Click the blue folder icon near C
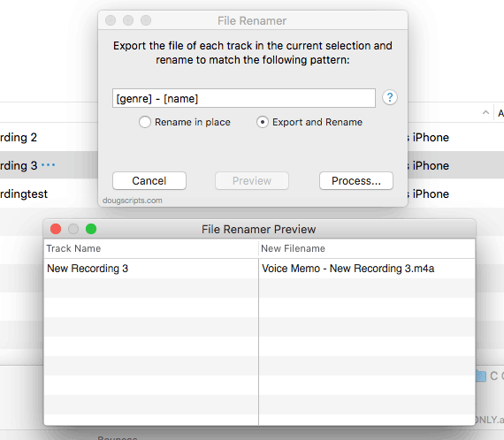 (x=480, y=376)
